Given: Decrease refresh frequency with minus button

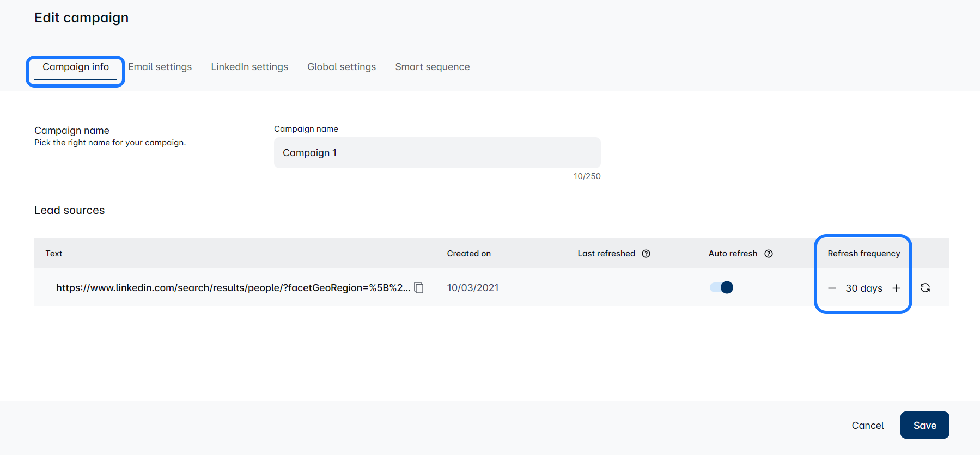Looking at the screenshot, I should coord(832,288).
